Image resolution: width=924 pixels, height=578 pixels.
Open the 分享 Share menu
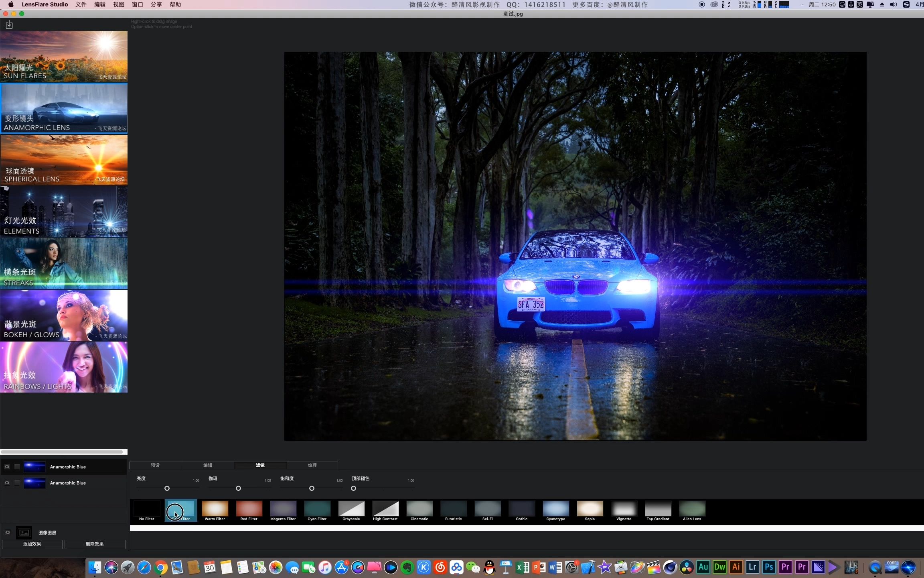pyautogui.click(x=156, y=4)
